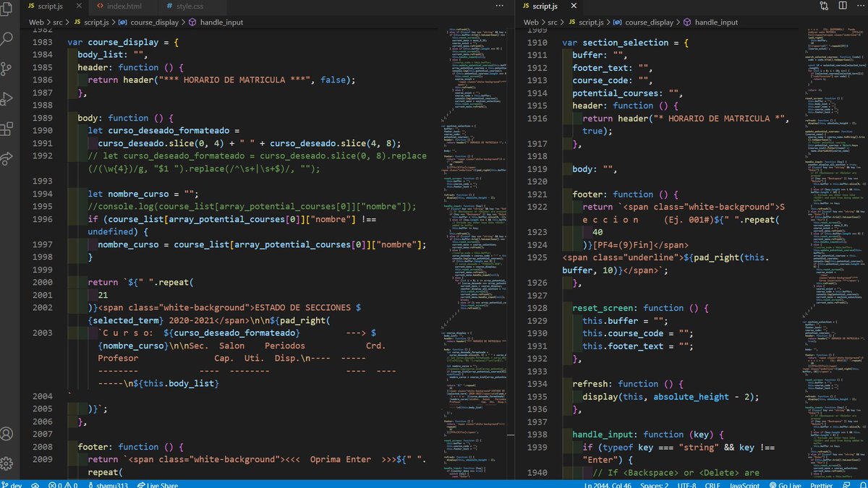868x488 pixels.
Task: Click Prettier in status bar
Action: pyautogui.click(x=822, y=485)
